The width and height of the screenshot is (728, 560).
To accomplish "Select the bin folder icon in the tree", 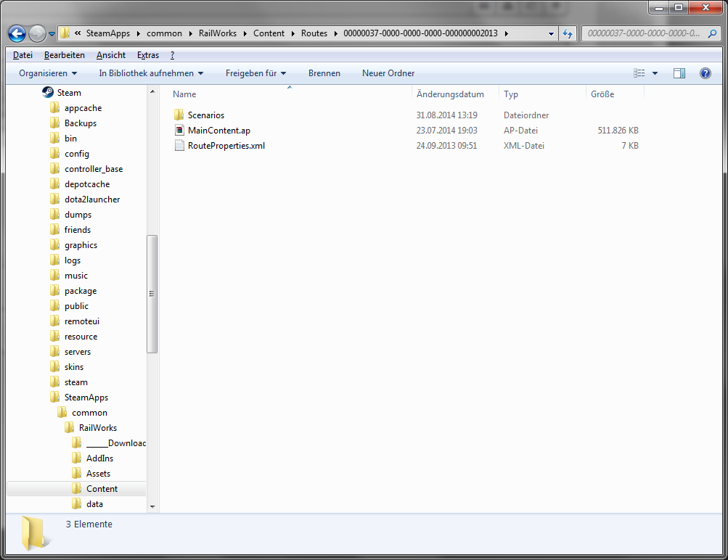I will point(54,139).
